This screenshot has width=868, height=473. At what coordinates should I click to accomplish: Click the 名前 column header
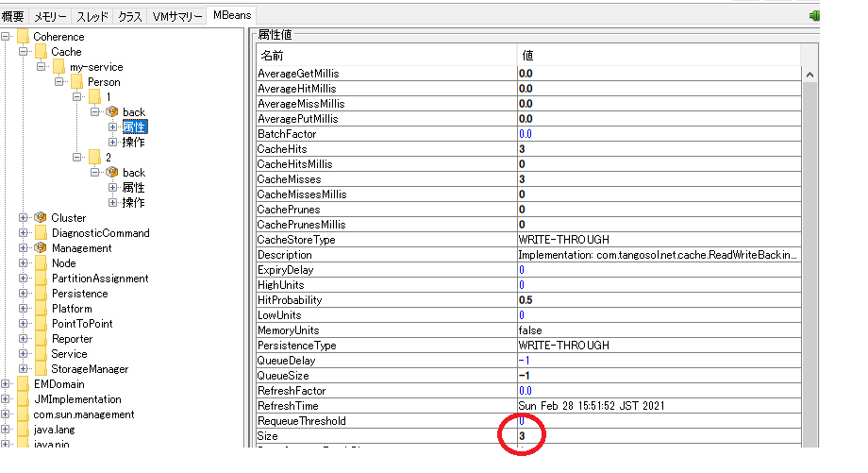point(387,56)
